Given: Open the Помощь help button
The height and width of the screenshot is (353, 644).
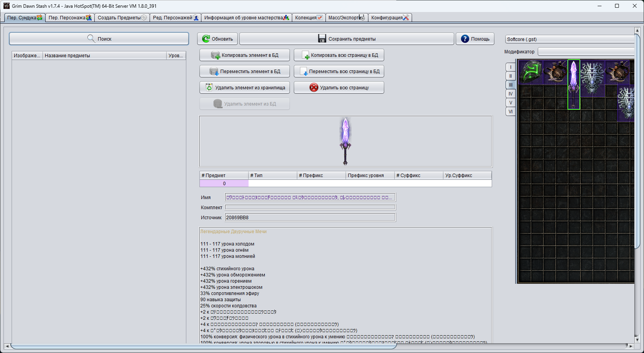Looking at the screenshot, I should 475,39.
